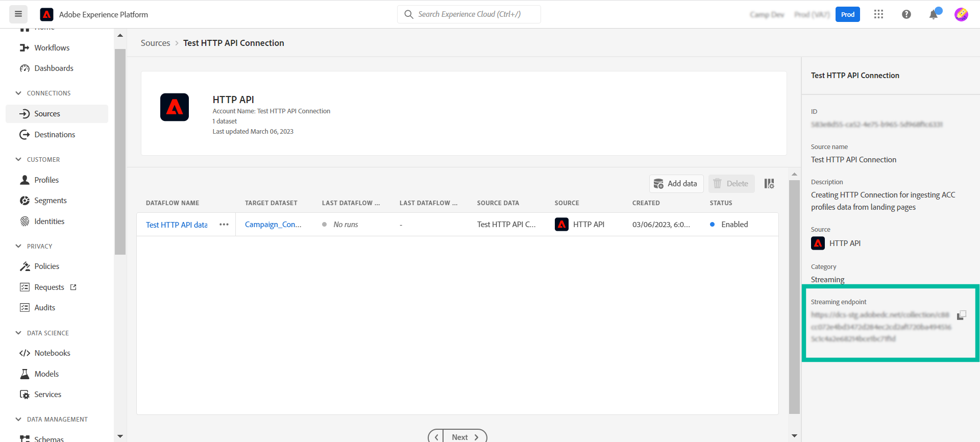Click the 'Streaming' category value

827,280
